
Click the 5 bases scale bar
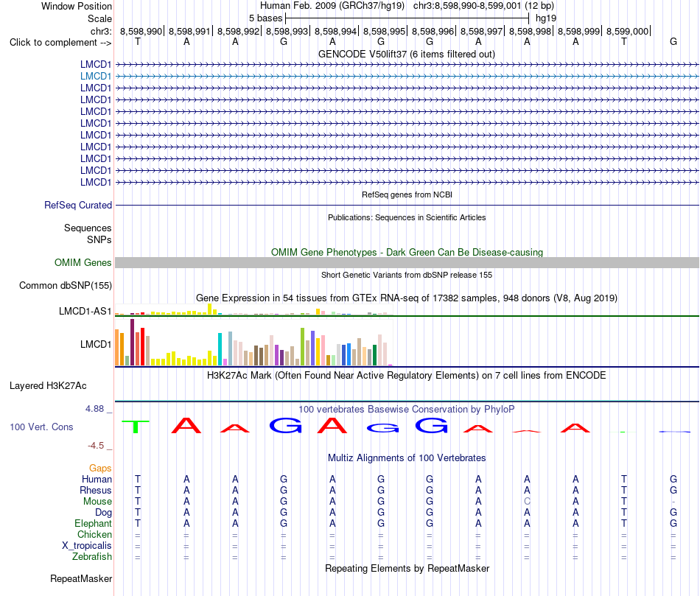407,18
